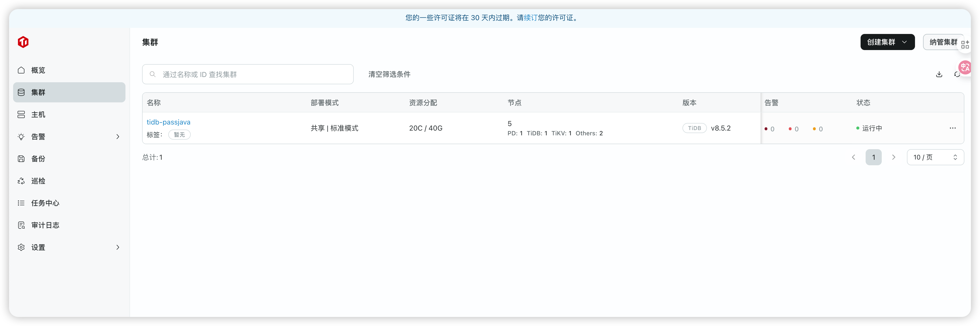Image resolution: width=980 pixels, height=326 pixels.
Task: Go to next page arrow
Action: tap(894, 157)
